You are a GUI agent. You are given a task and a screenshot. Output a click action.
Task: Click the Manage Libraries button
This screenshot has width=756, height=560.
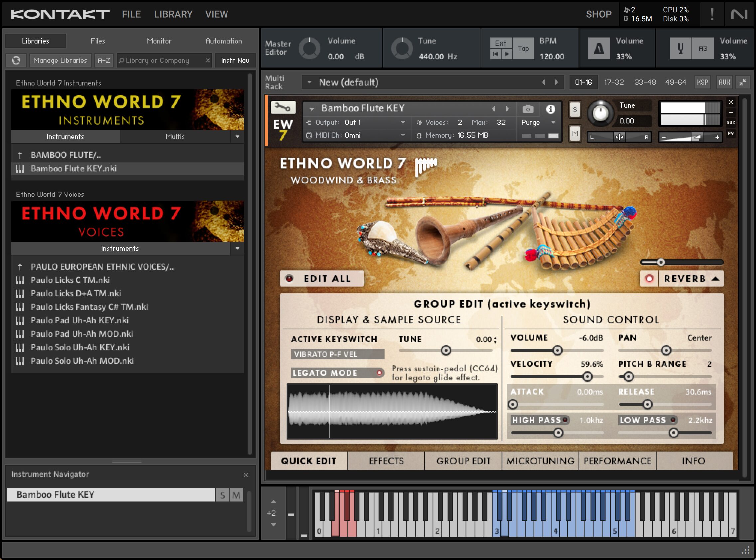point(60,60)
